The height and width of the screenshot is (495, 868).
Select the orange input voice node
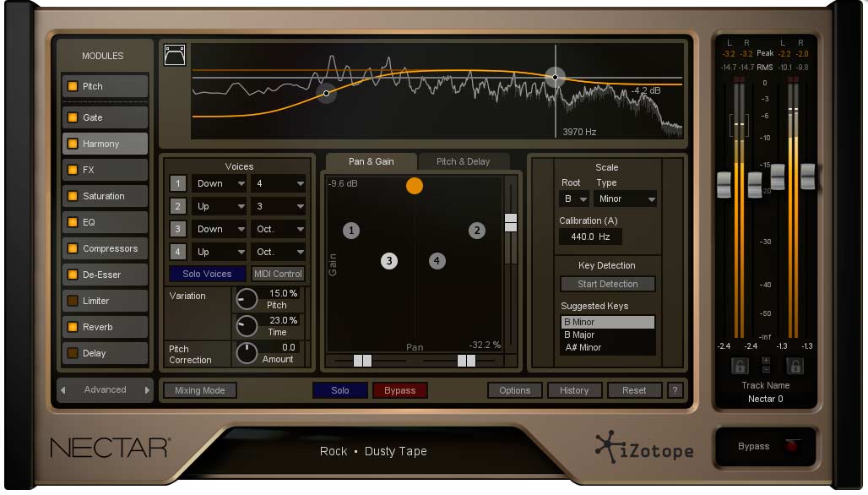tap(414, 186)
